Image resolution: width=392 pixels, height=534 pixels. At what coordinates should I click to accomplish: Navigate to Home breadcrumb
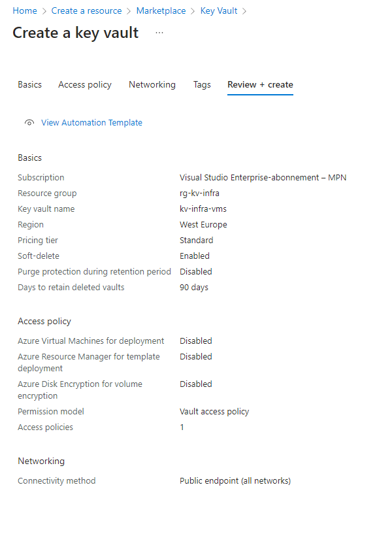pyautogui.click(x=24, y=10)
